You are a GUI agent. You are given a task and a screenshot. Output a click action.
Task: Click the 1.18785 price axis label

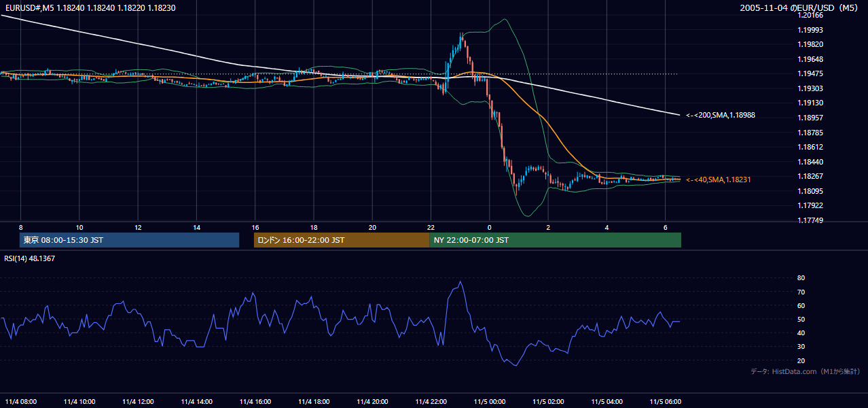click(x=809, y=133)
